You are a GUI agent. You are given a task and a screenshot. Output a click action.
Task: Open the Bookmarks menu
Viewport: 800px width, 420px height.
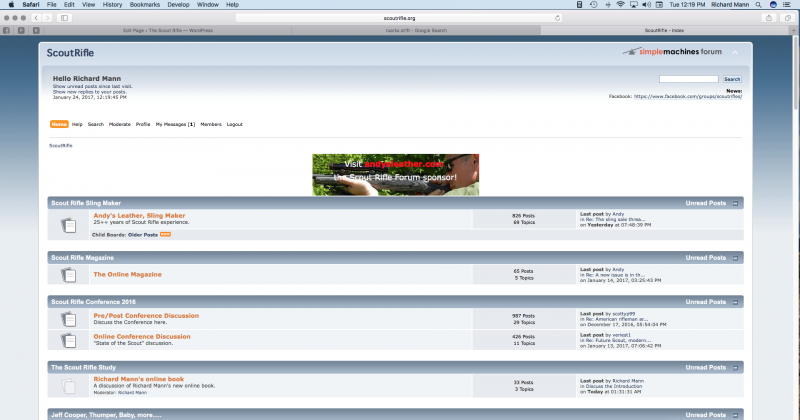[x=144, y=5]
